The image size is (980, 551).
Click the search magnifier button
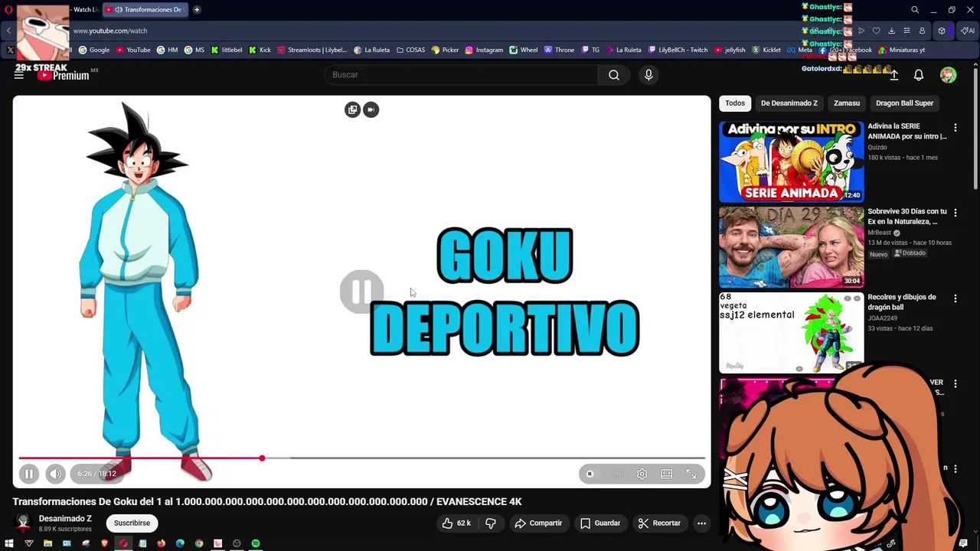pyautogui.click(x=614, y=75)
